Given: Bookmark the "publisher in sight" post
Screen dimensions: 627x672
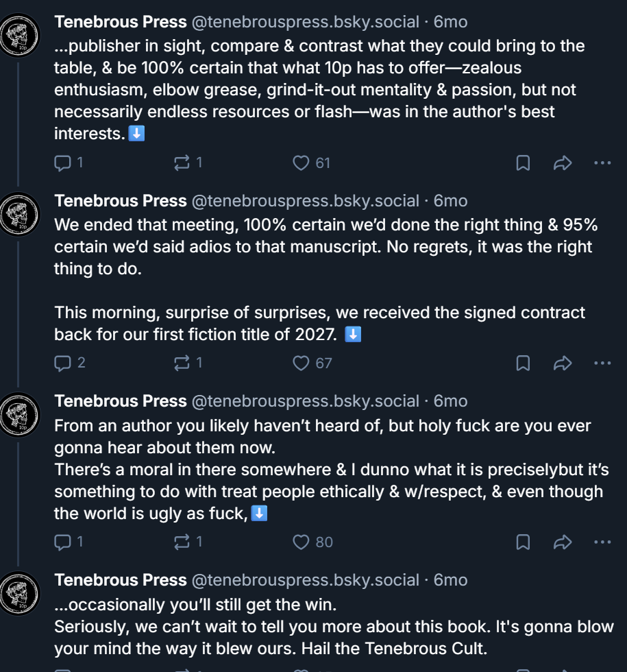Looking at the screenshot, I should click(x=523, y=163).
